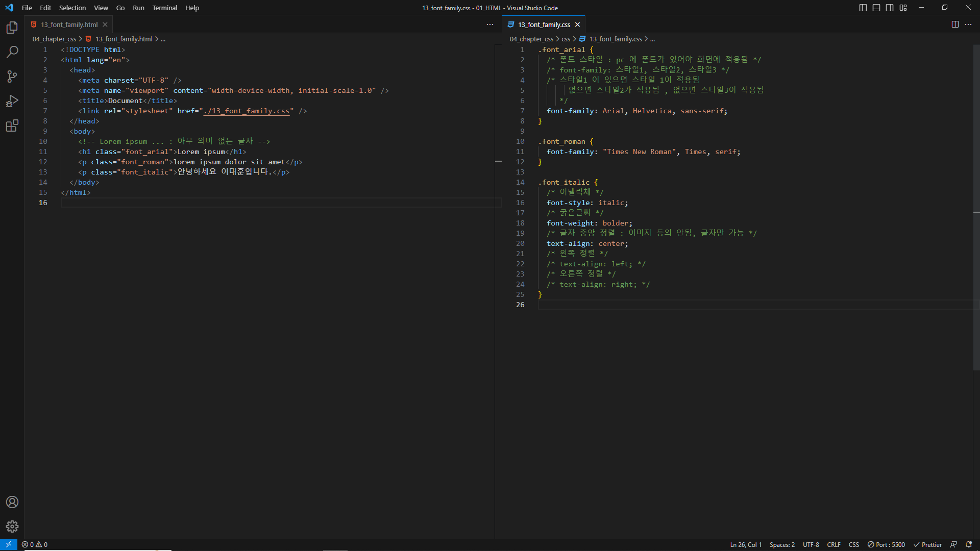
Task: Open the Search view icon
Action: pos(12,52)
